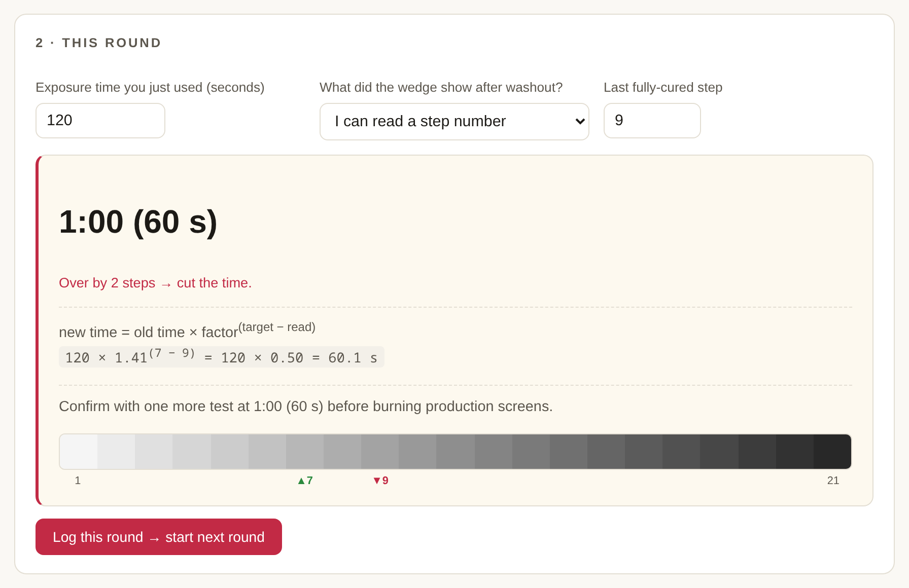
Task: Click the 'Confirm with one more test' note
Action: click(x=306, y=407)
